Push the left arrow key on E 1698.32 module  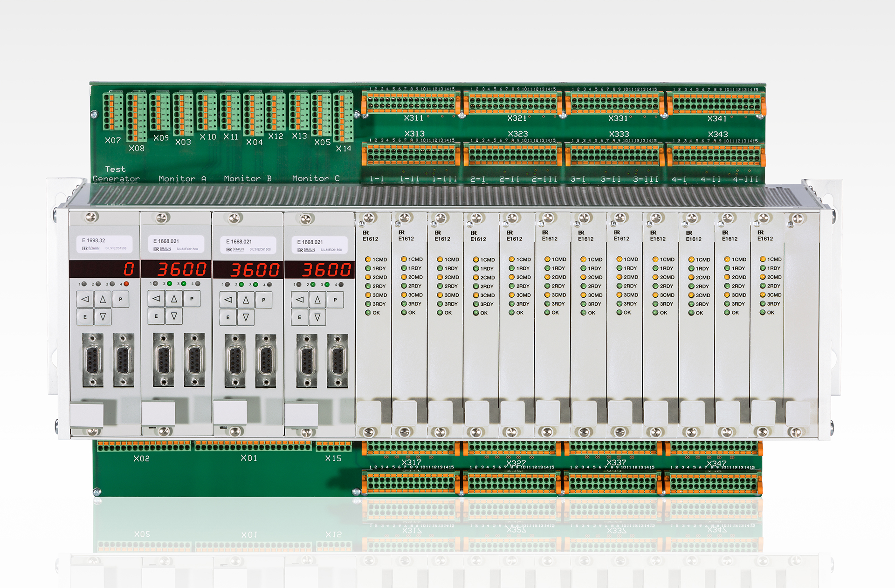tap(85, 299)
